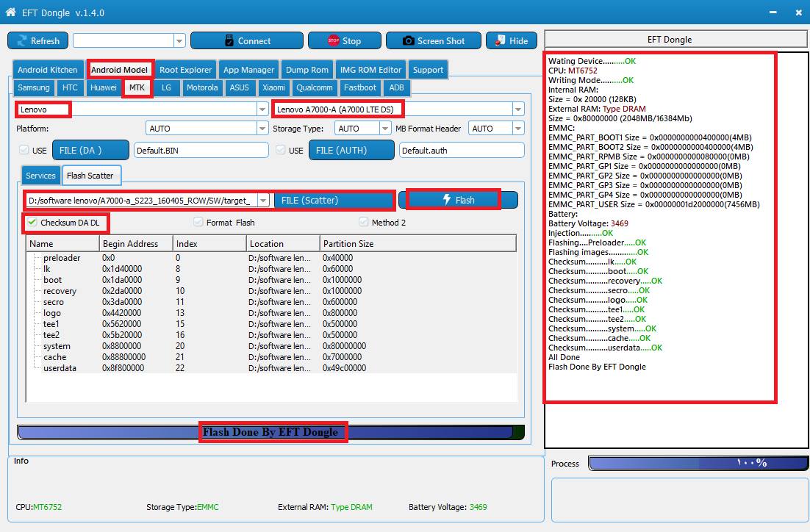
Task: Open Dump Rom tab
Action: click(x=307, y=70)
